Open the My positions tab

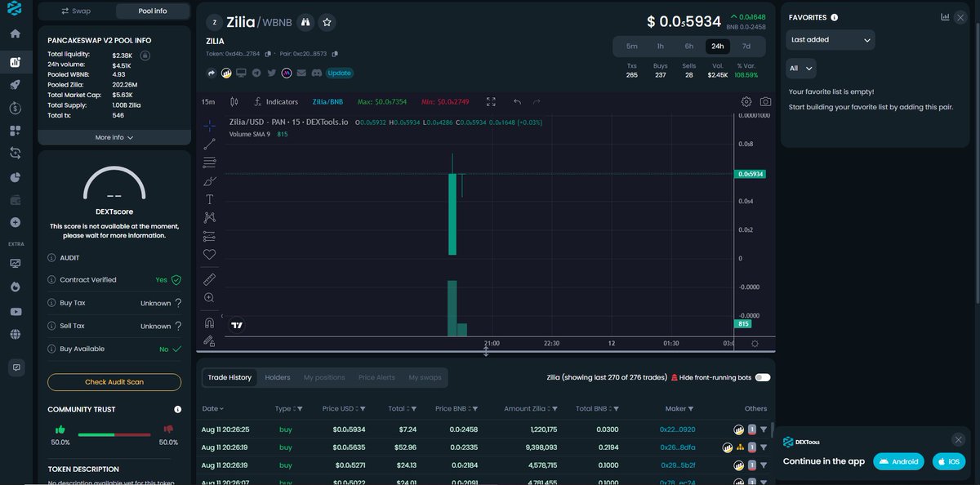[324, 377]
